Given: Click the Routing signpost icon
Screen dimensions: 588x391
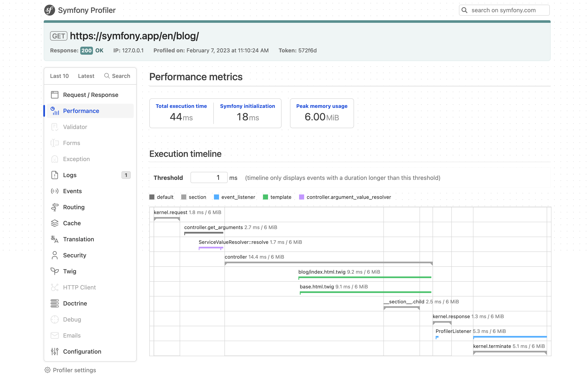Looking at the screenshot, I should [x=55, y=207].
